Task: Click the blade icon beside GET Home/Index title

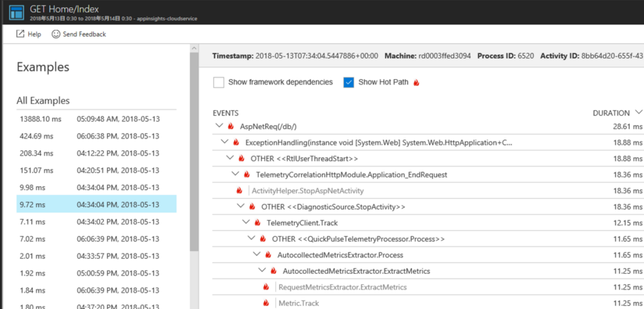Action: [x=16, y=12]
